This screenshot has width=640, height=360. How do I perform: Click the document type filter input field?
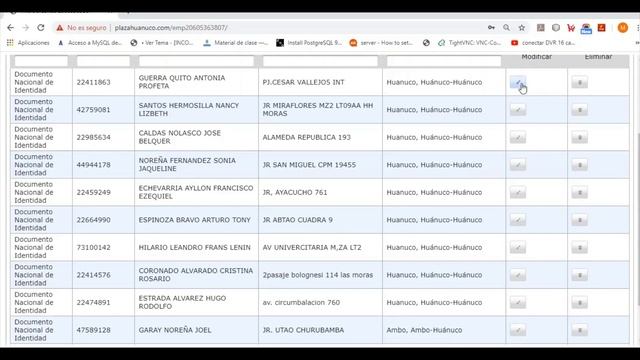[x=41, y=61]
